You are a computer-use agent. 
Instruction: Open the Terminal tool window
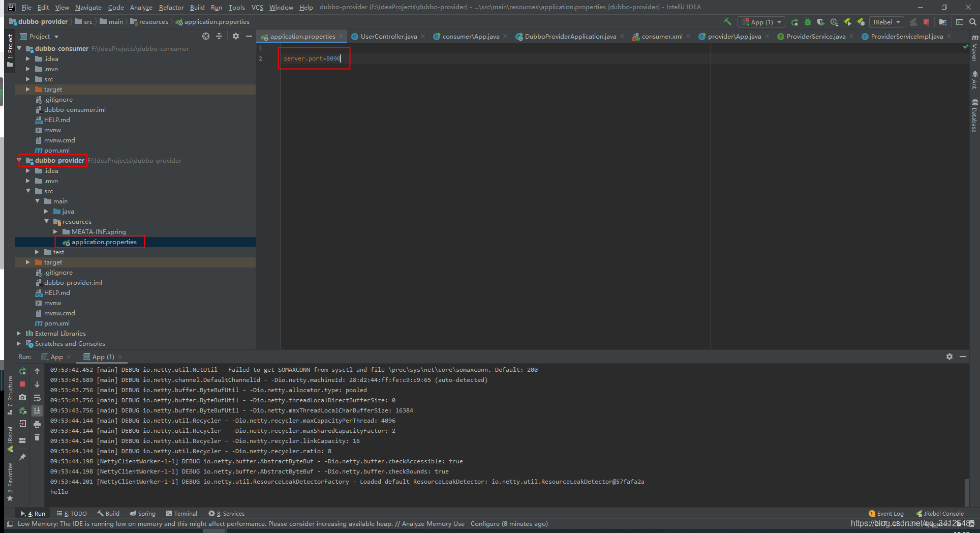(x=181, y=514)
